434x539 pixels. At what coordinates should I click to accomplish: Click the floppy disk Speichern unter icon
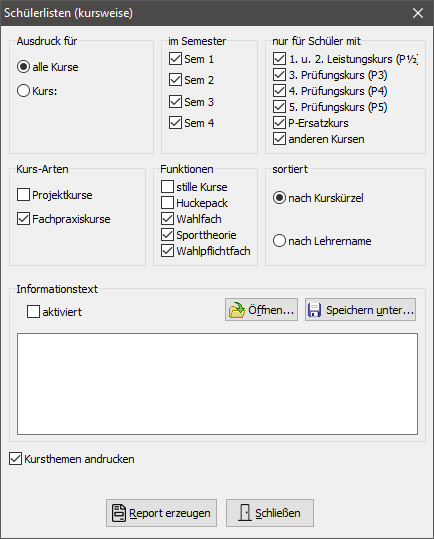click(314, 310)
